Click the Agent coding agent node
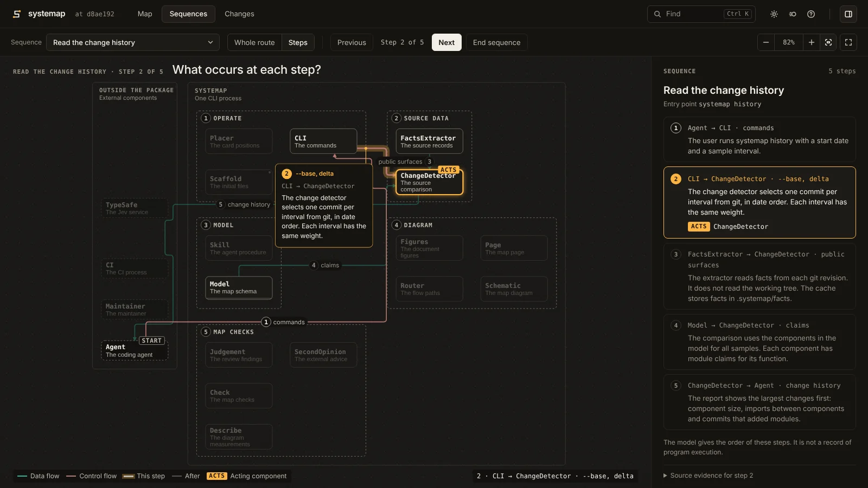868x488 pixels. [x=135, y=350]
